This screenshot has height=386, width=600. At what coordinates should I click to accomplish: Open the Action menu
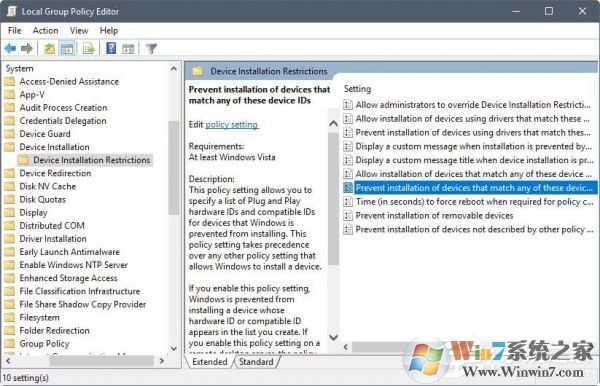45,30
